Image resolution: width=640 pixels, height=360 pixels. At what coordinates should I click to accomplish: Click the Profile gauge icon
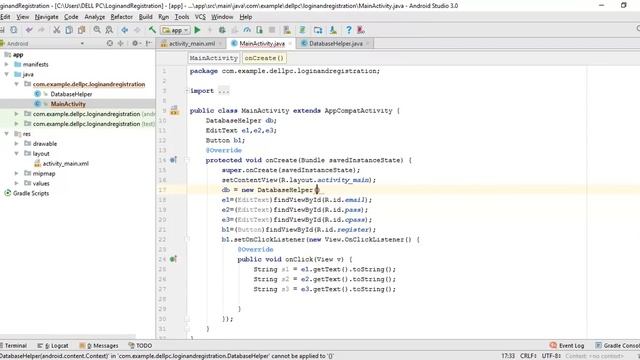pyautogui.click(x=247, y=30)
